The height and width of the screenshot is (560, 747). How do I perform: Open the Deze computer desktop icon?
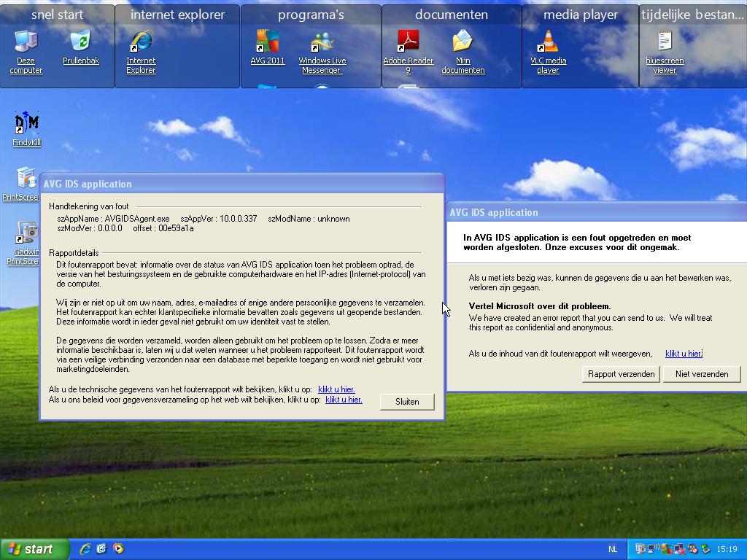pos(26,52)
